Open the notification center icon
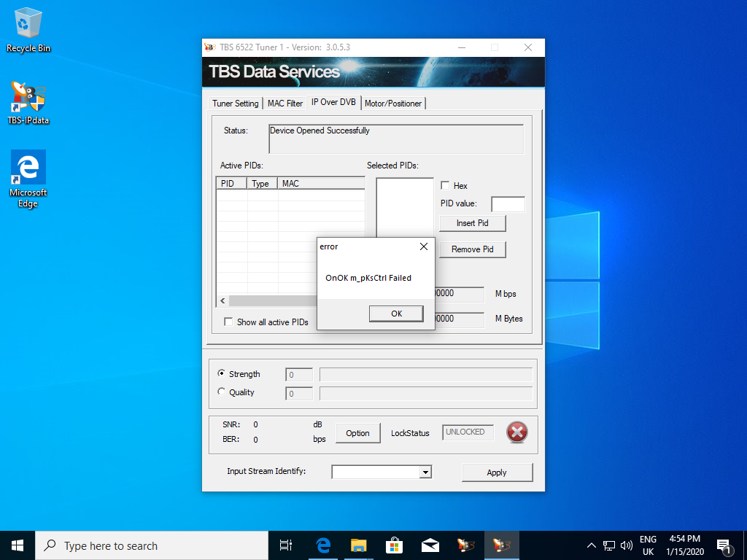 tap(724, 546)
